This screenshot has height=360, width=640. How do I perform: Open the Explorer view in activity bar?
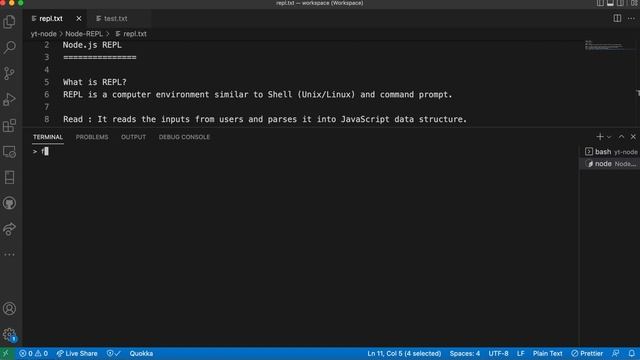9,22
